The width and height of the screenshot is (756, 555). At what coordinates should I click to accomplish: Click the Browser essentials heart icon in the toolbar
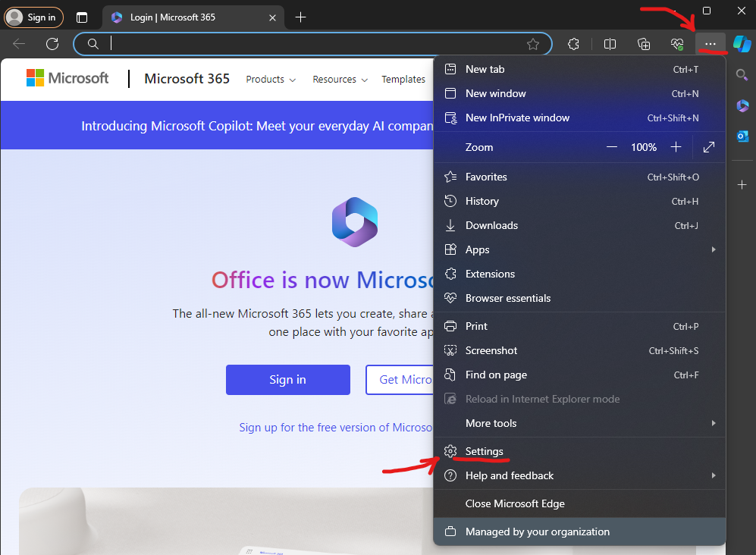click(x=677, y=44)
